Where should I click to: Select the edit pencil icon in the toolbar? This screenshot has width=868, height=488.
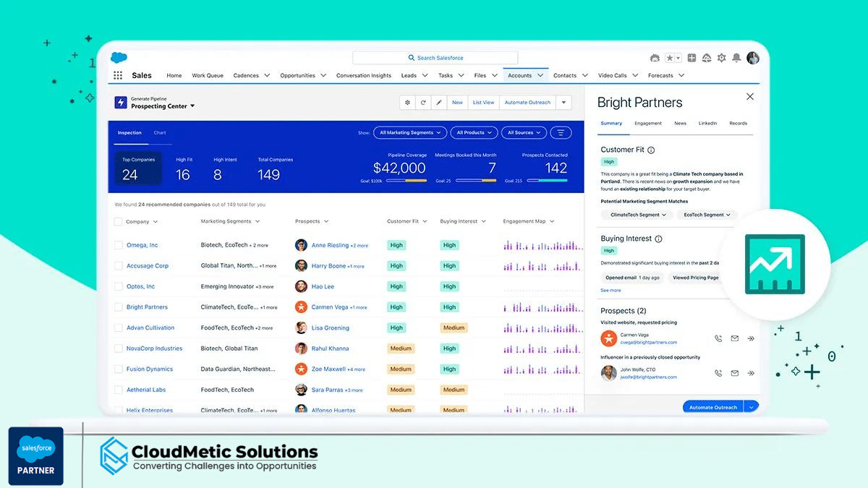pos(439,102)
